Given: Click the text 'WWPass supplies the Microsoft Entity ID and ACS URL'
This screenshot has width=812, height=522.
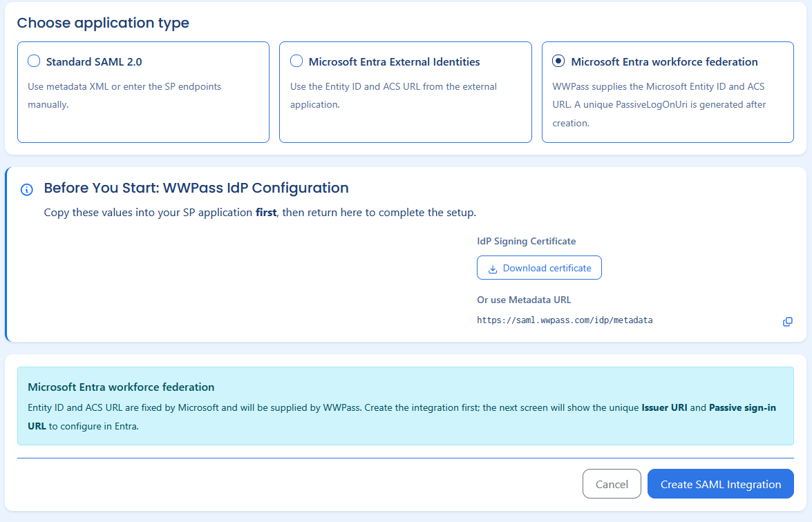Looking at the screenshot, I should tap(658, 95).
